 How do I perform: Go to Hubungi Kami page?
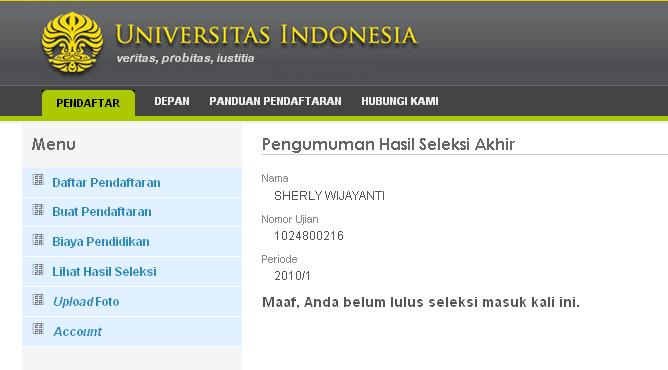(400, 101)
